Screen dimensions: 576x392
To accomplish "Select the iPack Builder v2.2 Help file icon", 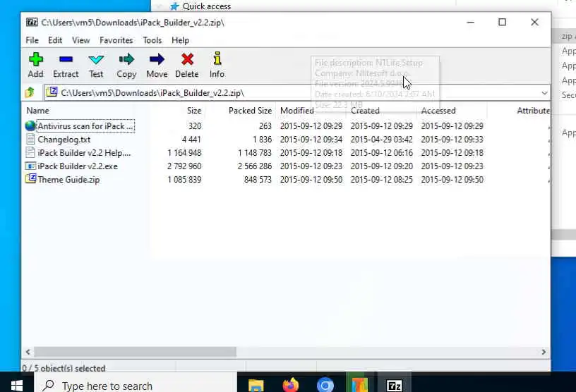I will point(30,152).
